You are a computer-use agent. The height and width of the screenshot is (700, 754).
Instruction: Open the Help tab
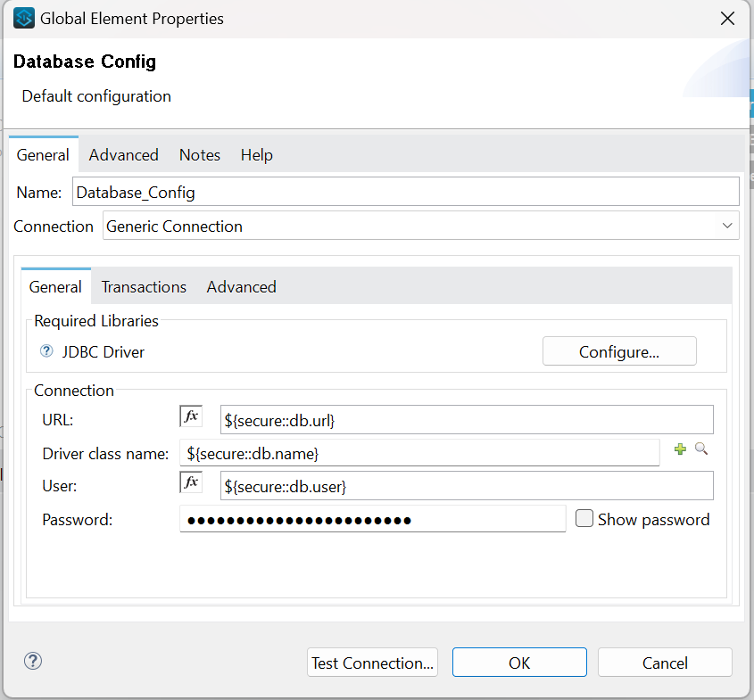point(256,155)
